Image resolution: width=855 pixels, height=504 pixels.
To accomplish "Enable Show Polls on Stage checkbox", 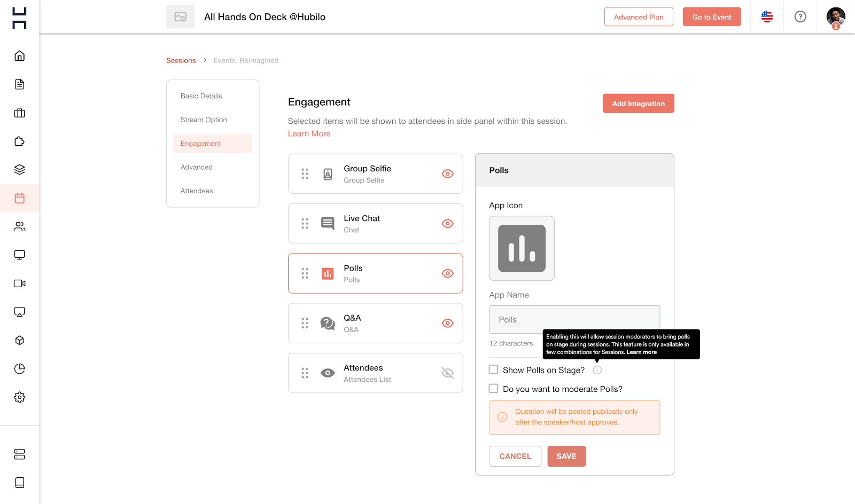I will click(x=494, y=369).
